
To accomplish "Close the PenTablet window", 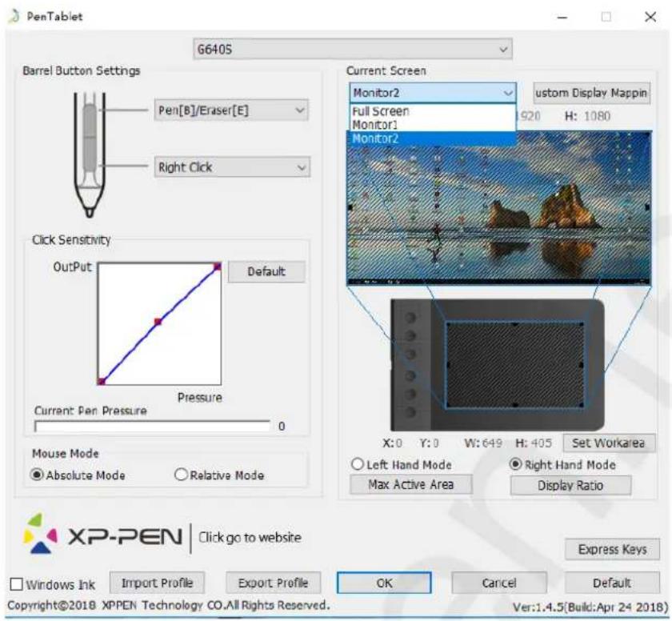I will click(x=650, y=17).
